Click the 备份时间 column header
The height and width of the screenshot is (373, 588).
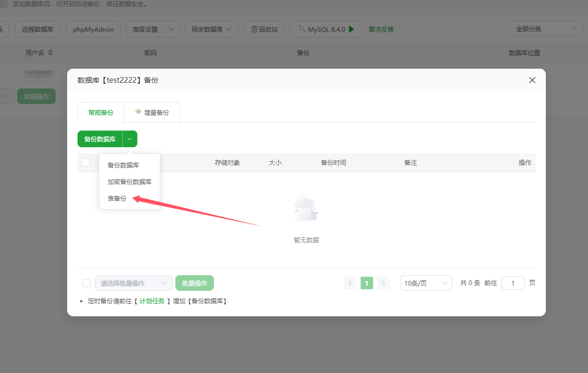pyautogui.click(x=334, y=163)
